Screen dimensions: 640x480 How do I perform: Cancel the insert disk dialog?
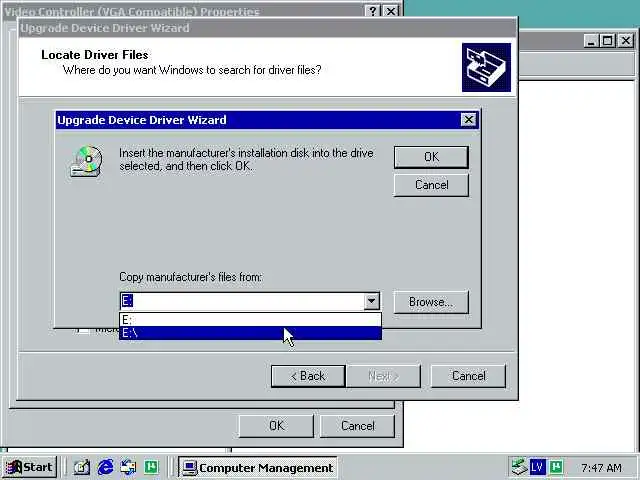[x=431, y=185]
